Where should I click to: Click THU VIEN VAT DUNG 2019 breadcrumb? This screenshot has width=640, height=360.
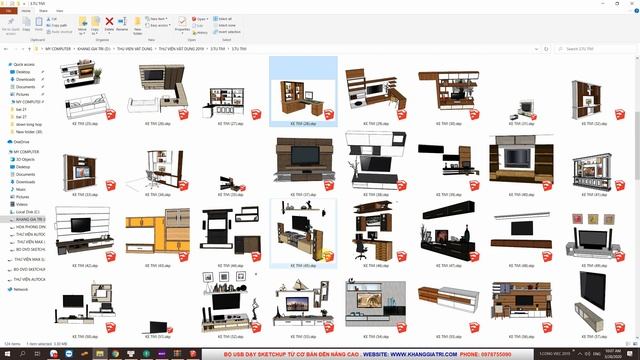coord(181,49)
